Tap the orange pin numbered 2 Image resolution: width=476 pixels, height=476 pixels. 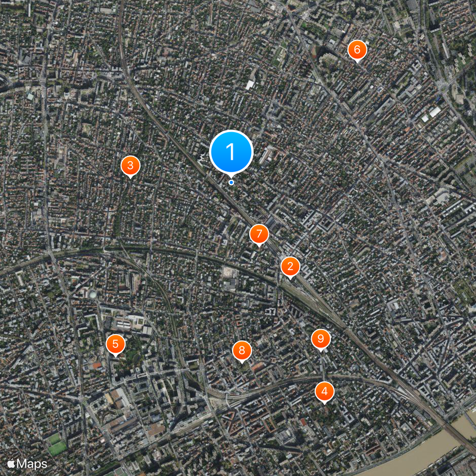click(x=290, y=267)
